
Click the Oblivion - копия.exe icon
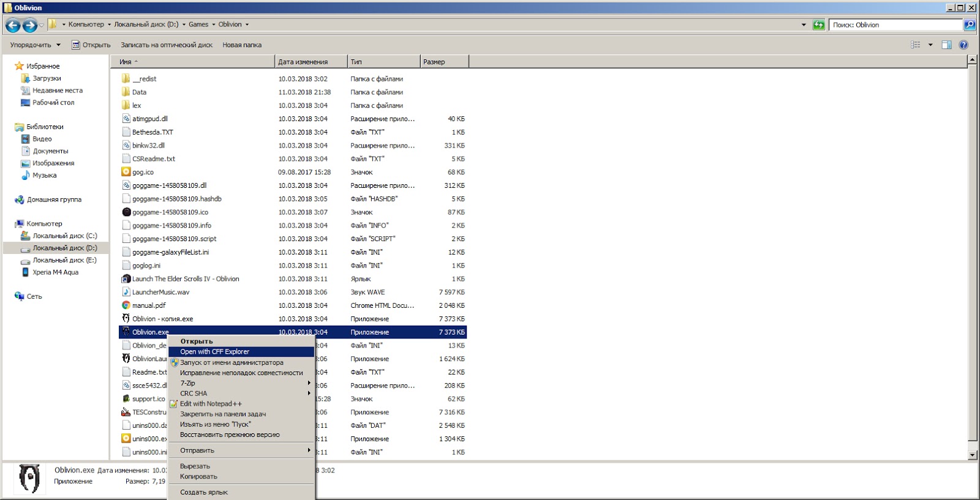pyautogui.click(x=126, y=318)
